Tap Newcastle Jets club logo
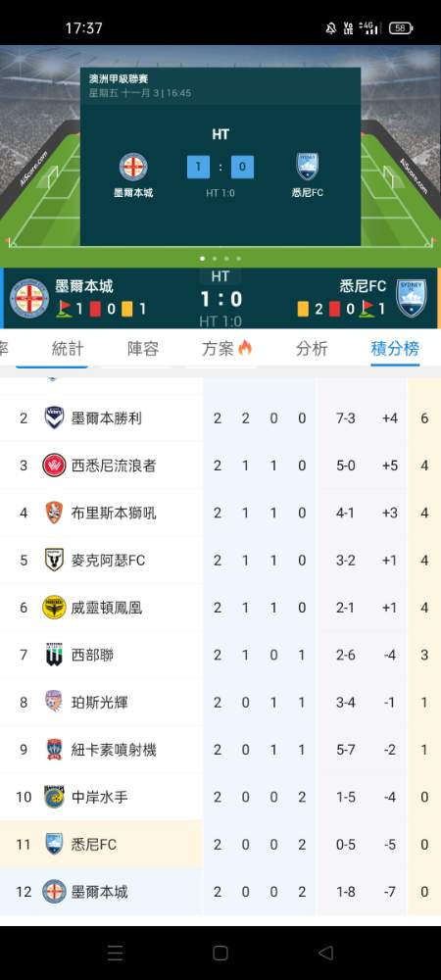The height and width of the screenshot is (980, 441). coord(54,750)
